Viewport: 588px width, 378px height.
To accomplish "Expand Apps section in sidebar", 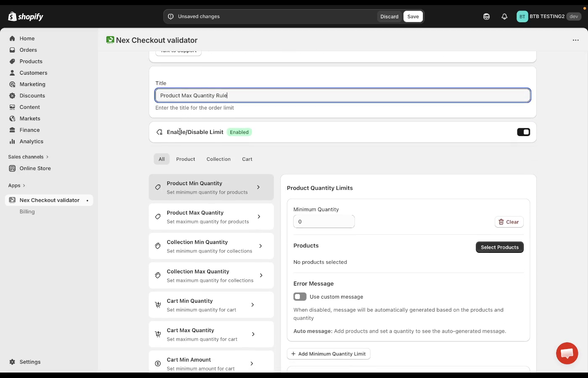I will click(x=17, y=185).
